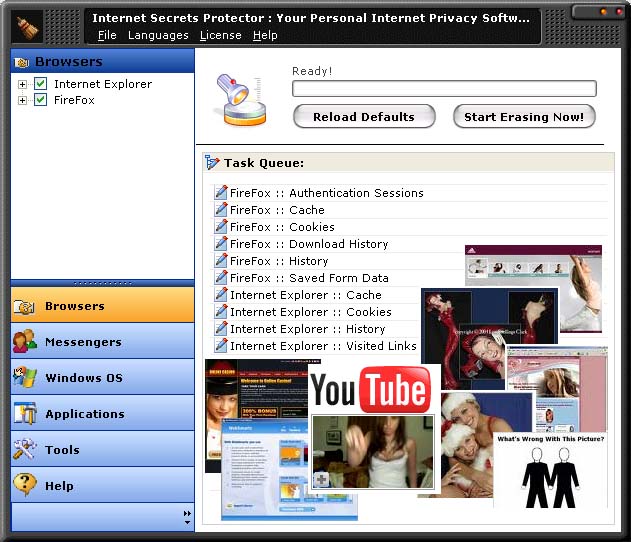Select 'Internet Explorer :: Cache' row text
This screenshot has height=542, width=631.
(306, 295)
